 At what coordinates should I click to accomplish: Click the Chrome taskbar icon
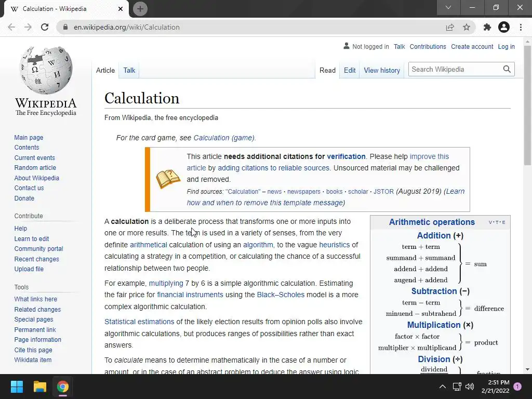(62, 387)
